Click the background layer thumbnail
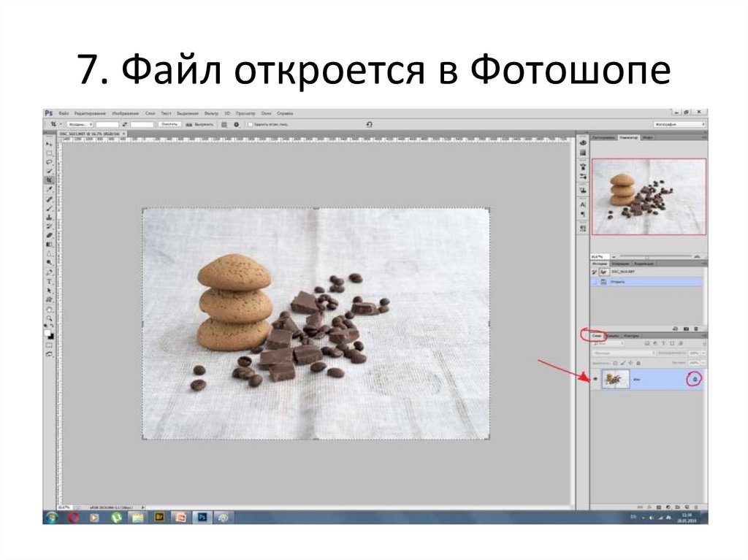This screenshot has height=560, width=748. (616, 379)
